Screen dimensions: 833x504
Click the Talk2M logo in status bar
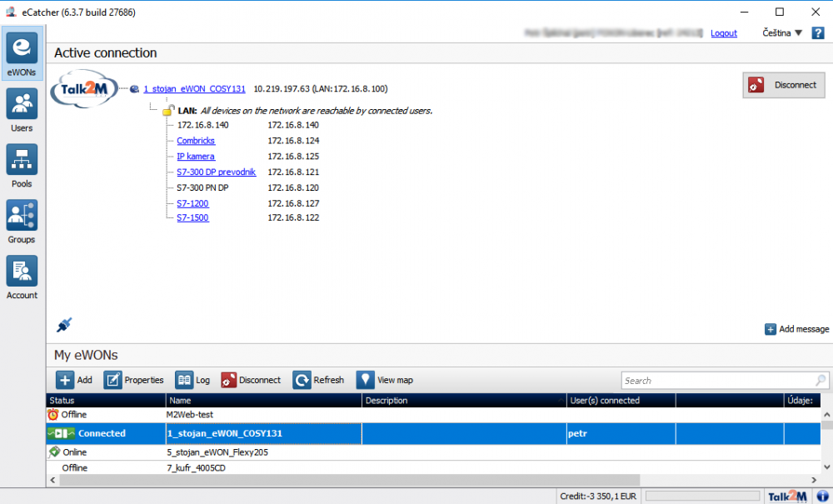point(787,497)
